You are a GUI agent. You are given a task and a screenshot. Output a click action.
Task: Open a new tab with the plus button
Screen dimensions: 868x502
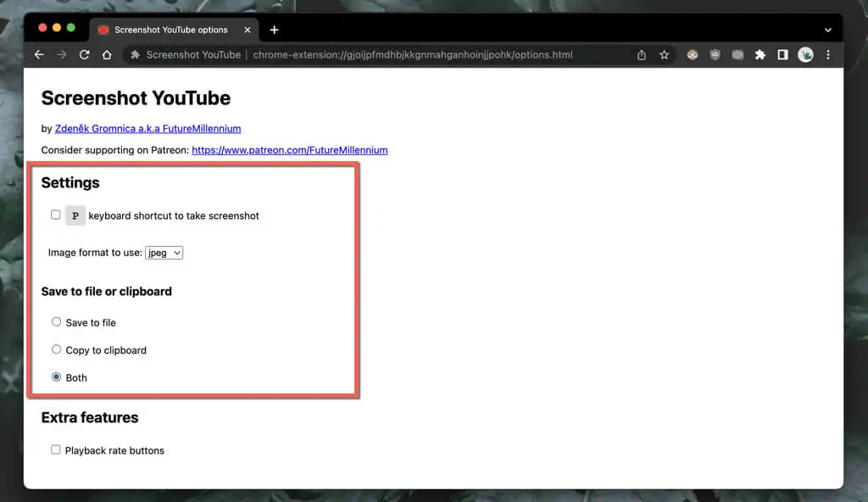click(x=274, y=30)
